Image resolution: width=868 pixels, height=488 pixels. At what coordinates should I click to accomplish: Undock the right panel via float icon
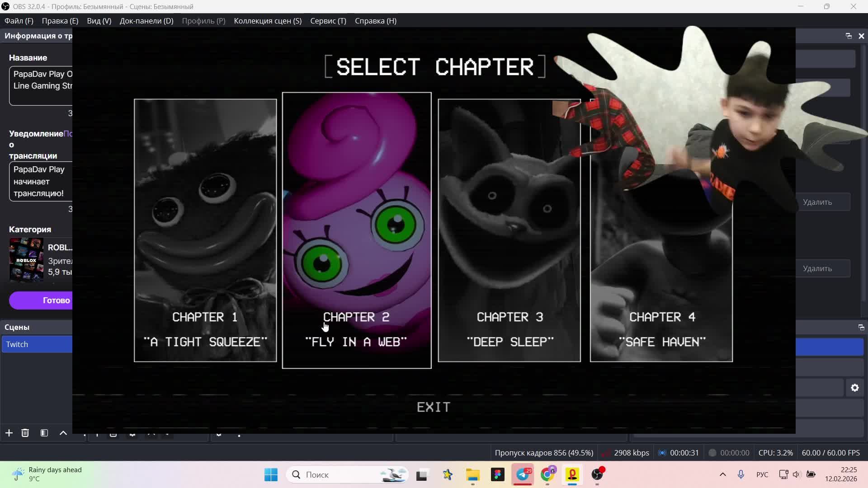coord(849,36)
